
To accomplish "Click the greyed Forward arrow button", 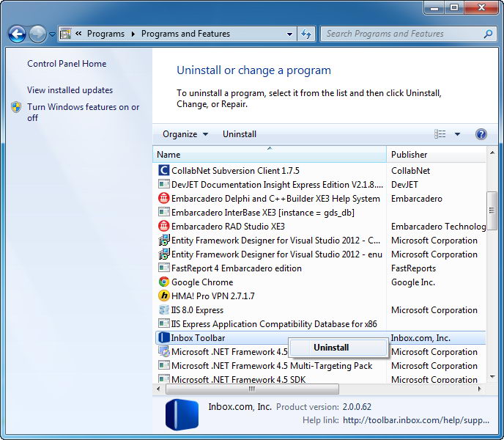I will [37, 34].
